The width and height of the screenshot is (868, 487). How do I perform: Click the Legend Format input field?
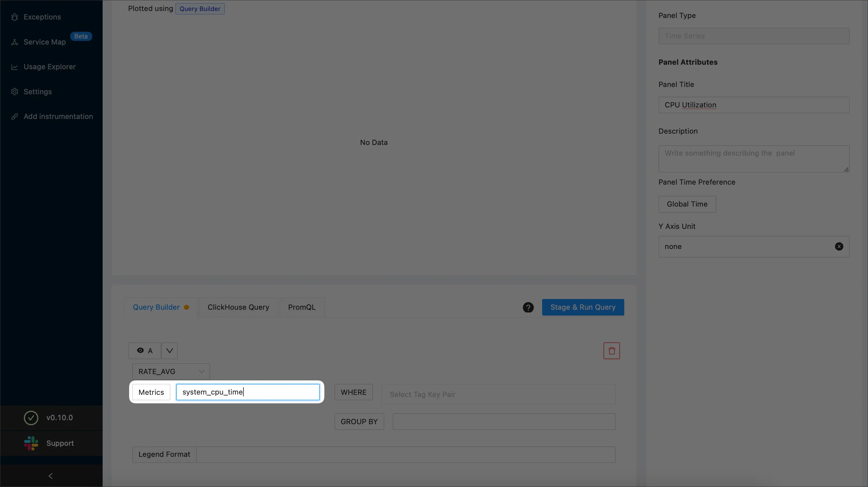(406, 455)
